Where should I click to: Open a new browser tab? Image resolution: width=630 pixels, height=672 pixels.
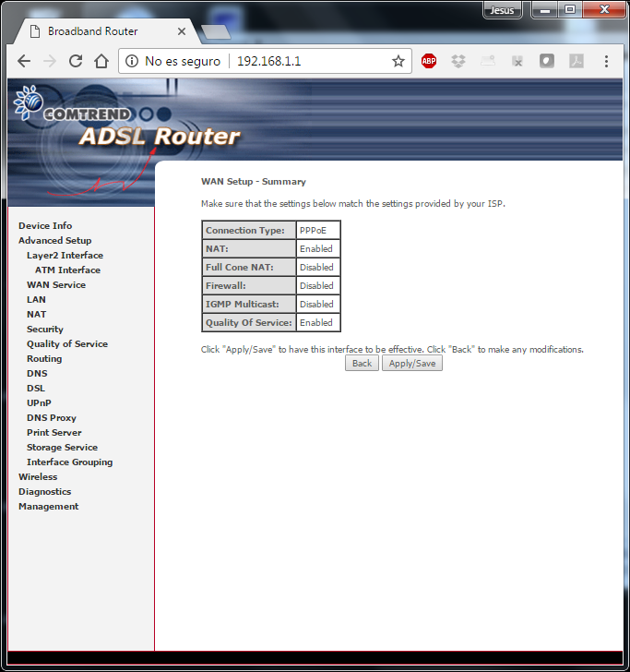[215, 32]
